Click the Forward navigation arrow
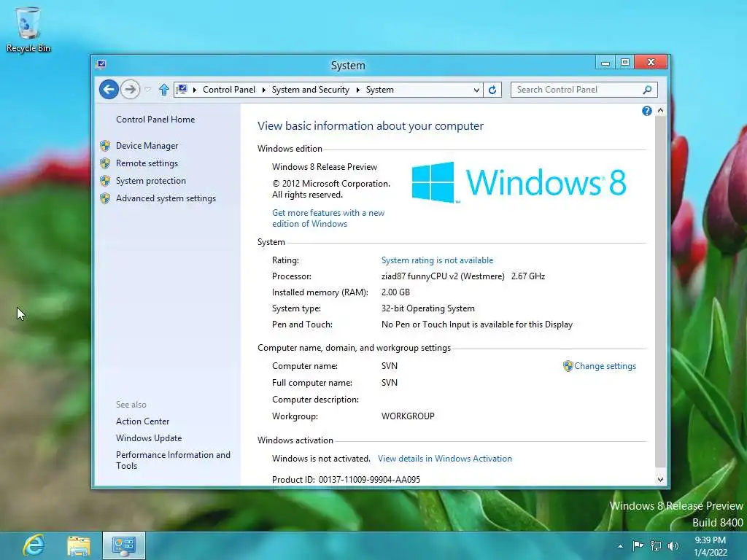Viewport: 747px width, 560px height. (130, 90)
